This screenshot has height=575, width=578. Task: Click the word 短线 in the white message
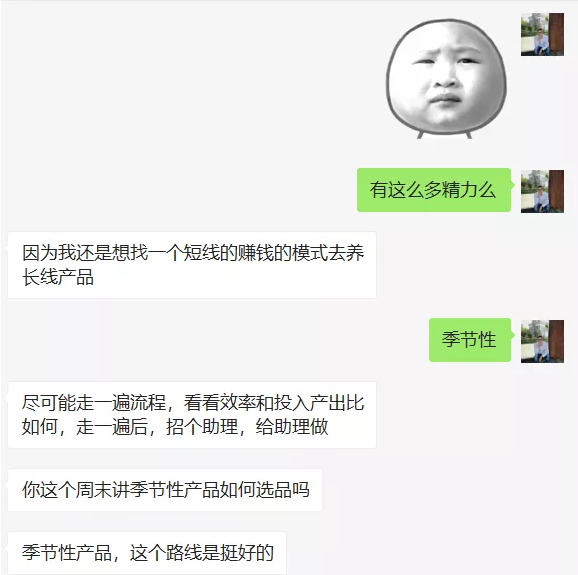click(x=202, y=253)
